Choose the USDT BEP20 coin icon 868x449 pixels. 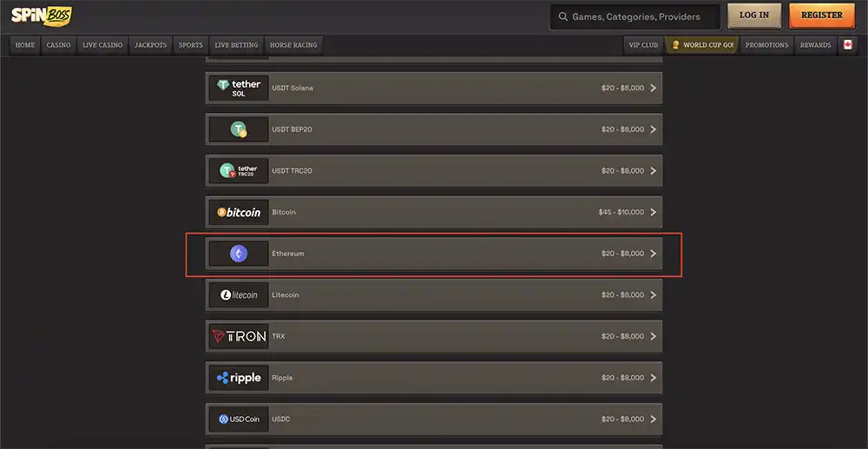tap(239, 129)
